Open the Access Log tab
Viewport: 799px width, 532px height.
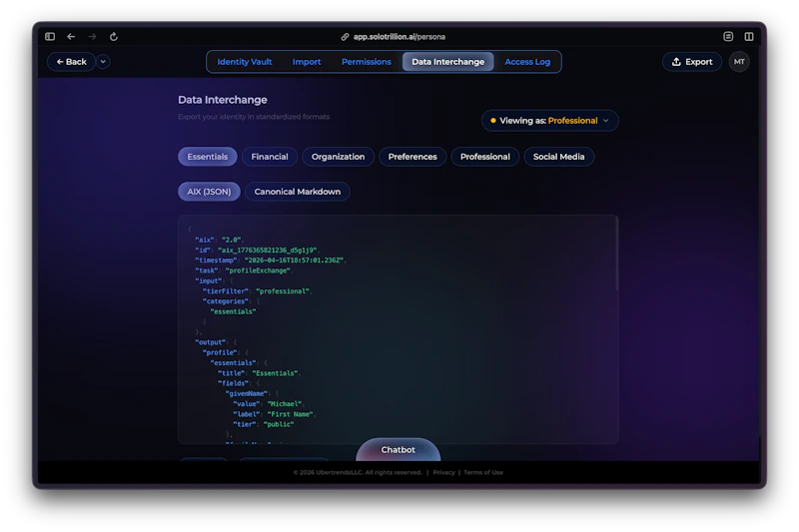527,62
